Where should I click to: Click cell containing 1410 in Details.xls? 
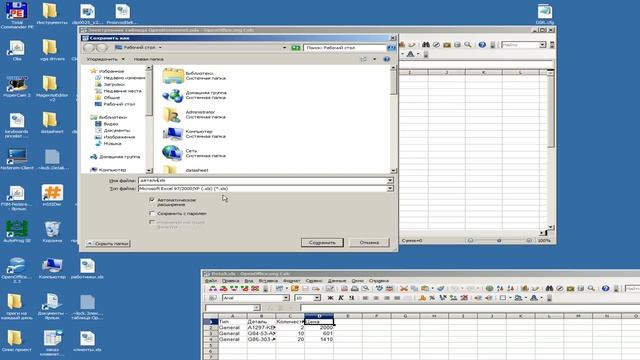(319, 339)
